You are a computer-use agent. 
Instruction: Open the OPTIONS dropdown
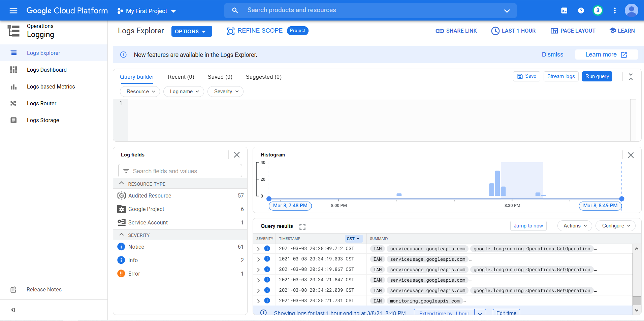coord(192,31)
